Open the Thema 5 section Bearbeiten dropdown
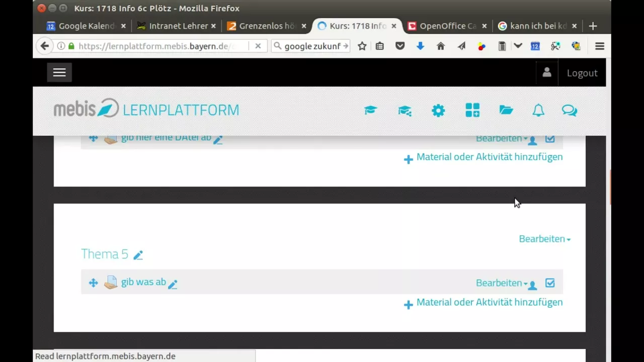This screenshot has width=644, height=362. coord(545,239)
